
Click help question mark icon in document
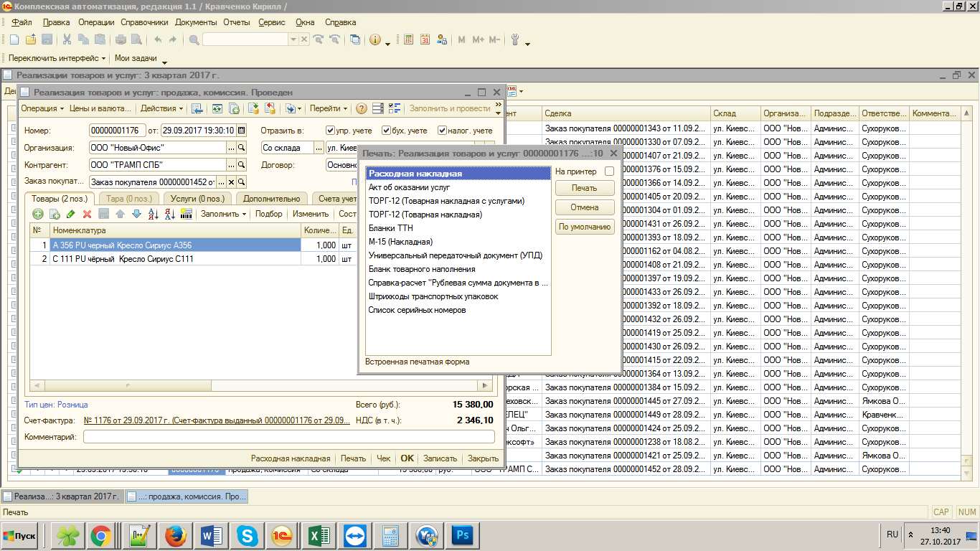click(362, 109)
